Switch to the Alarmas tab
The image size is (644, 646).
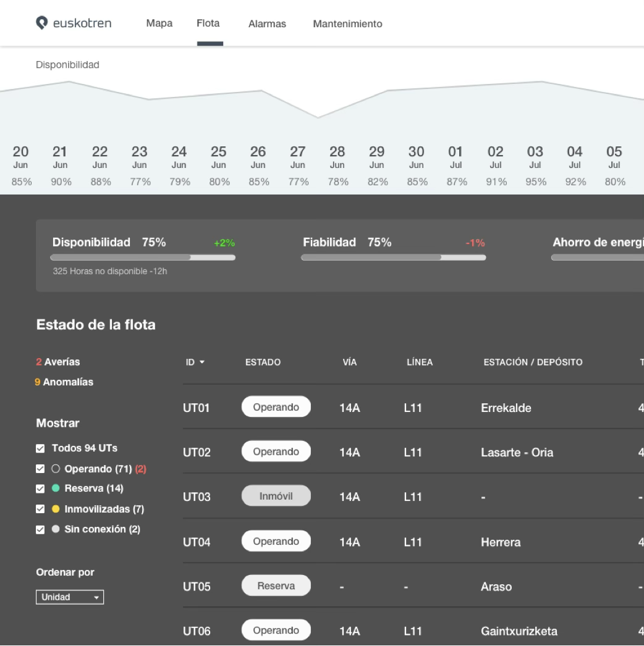click(267, 24)
